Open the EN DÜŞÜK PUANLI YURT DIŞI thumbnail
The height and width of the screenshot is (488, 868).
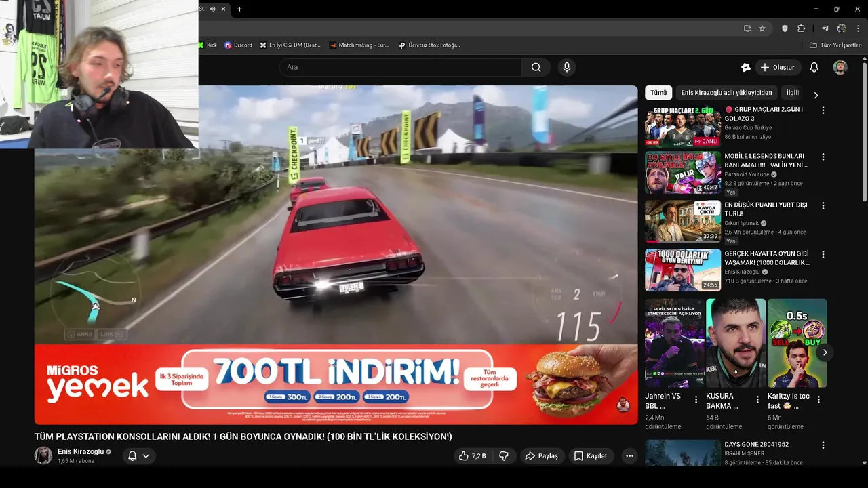click(683, 221)
